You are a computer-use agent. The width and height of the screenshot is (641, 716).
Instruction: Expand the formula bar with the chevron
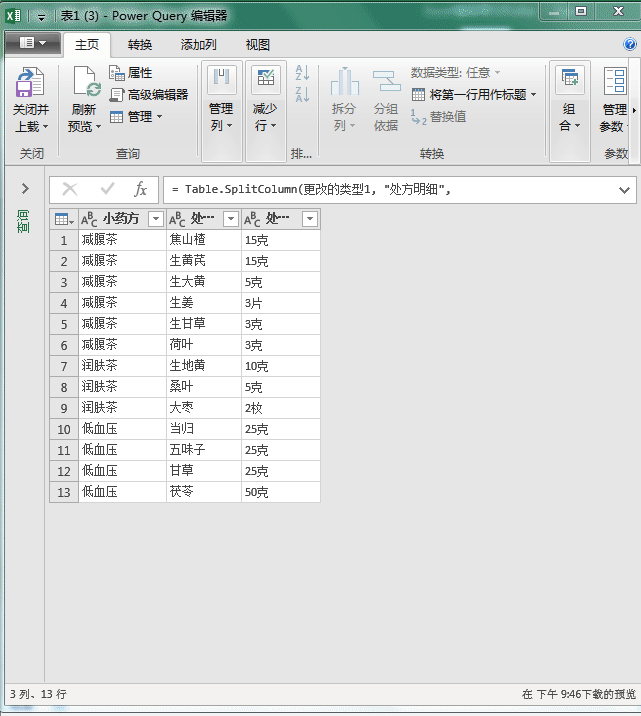point(624,190)
